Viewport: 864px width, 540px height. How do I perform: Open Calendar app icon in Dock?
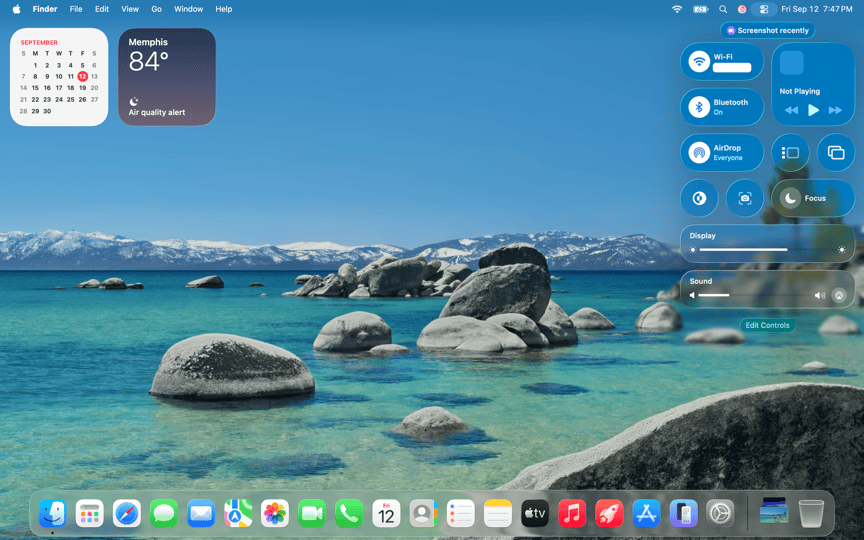point(386,514)
